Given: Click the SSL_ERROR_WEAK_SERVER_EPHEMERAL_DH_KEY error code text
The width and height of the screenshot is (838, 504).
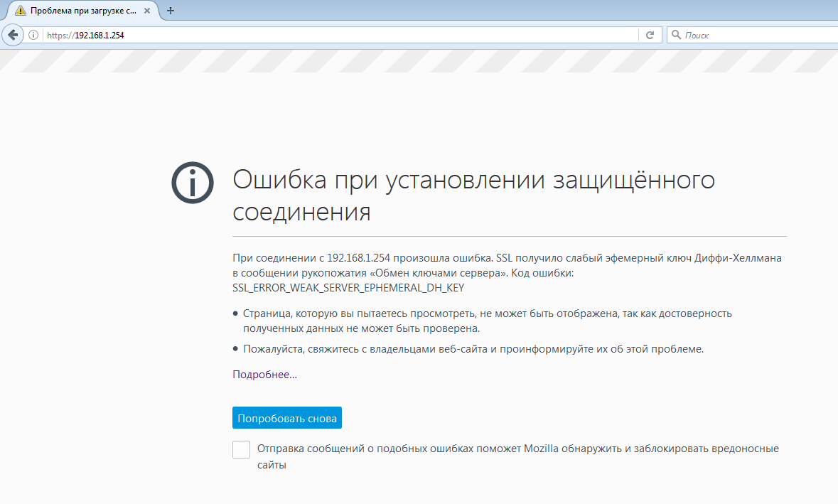Looking at the screenshot, I should tap(348, 288).
